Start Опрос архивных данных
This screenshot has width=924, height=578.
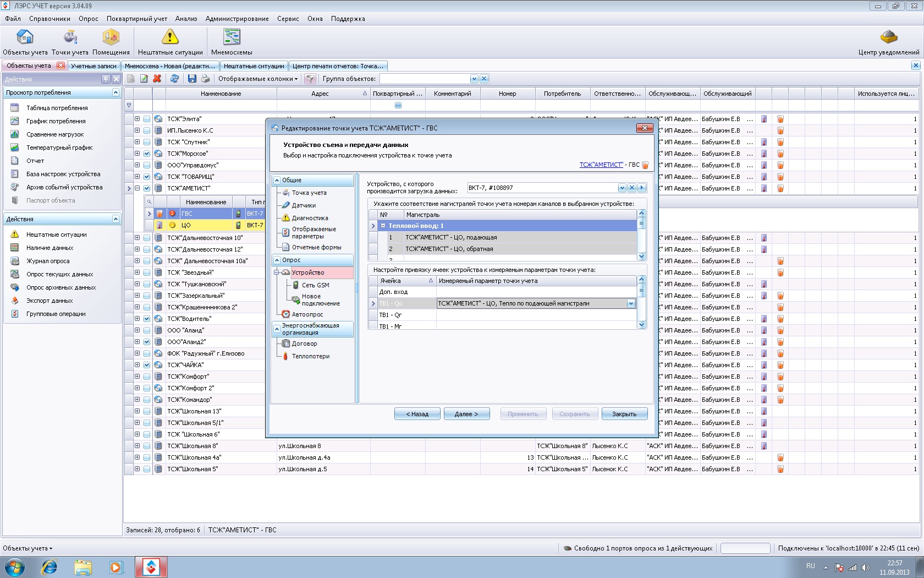[x=61, y=287]
